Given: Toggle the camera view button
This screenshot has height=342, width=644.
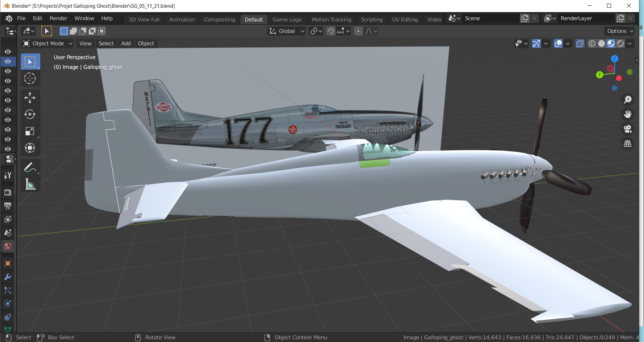Looking at the screenshot, I should [628, 129].
